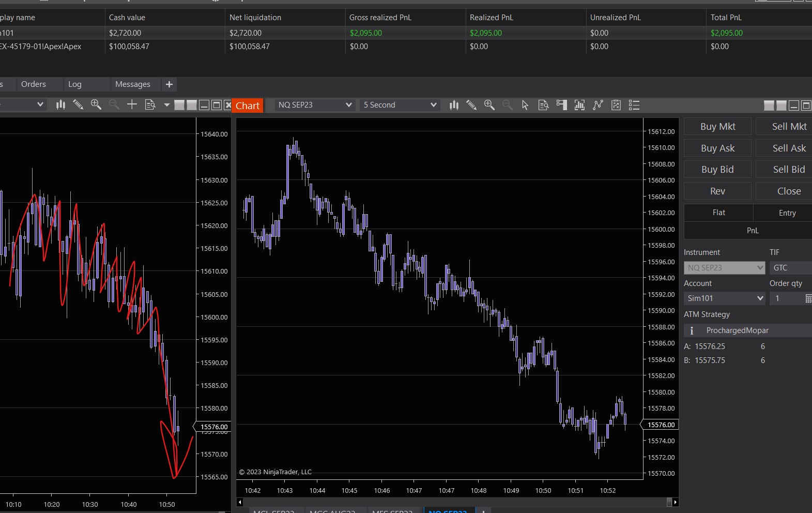Open the Strategies icon

coord(598,105)
